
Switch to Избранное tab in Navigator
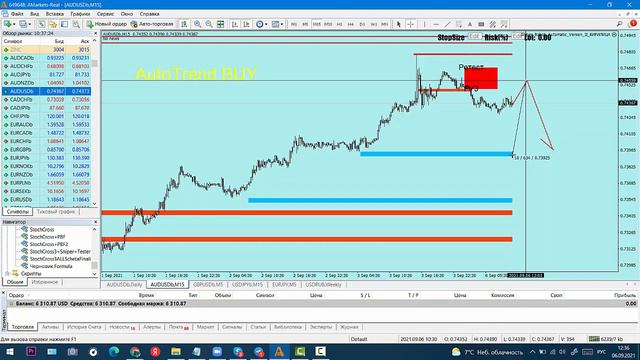[x=44, y=282]
